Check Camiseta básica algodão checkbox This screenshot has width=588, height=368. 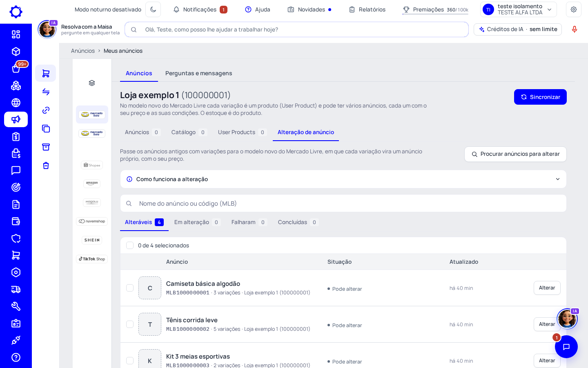[130, 288]
